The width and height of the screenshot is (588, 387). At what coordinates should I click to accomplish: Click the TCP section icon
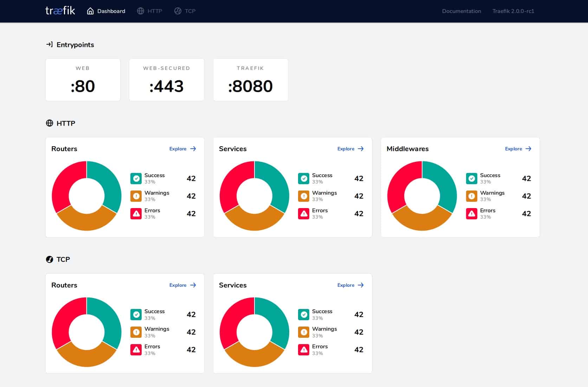tap(50, 259)
